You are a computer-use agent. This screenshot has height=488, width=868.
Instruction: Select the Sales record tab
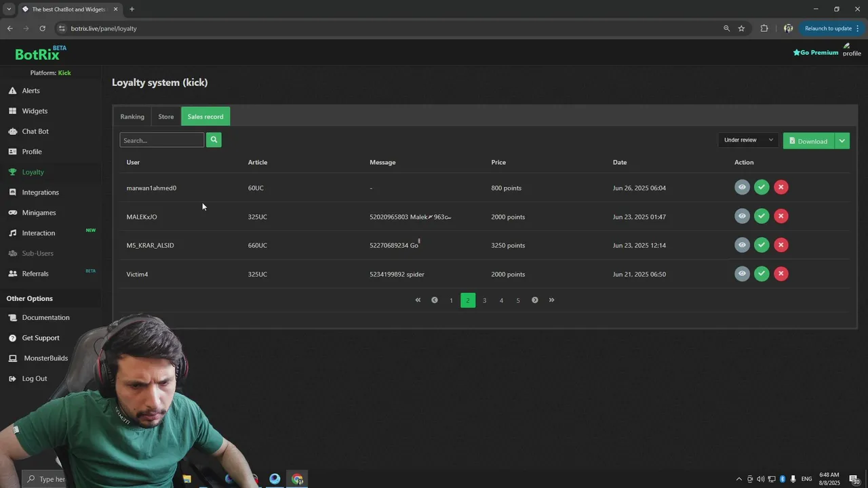(205, 117)
